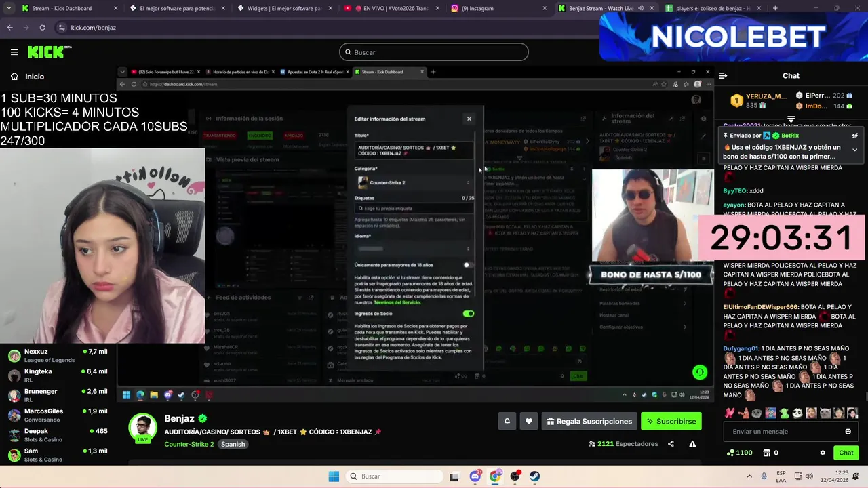Click Benjaz live avatar picture
The image size is (868, 488).
pos(143,428)
